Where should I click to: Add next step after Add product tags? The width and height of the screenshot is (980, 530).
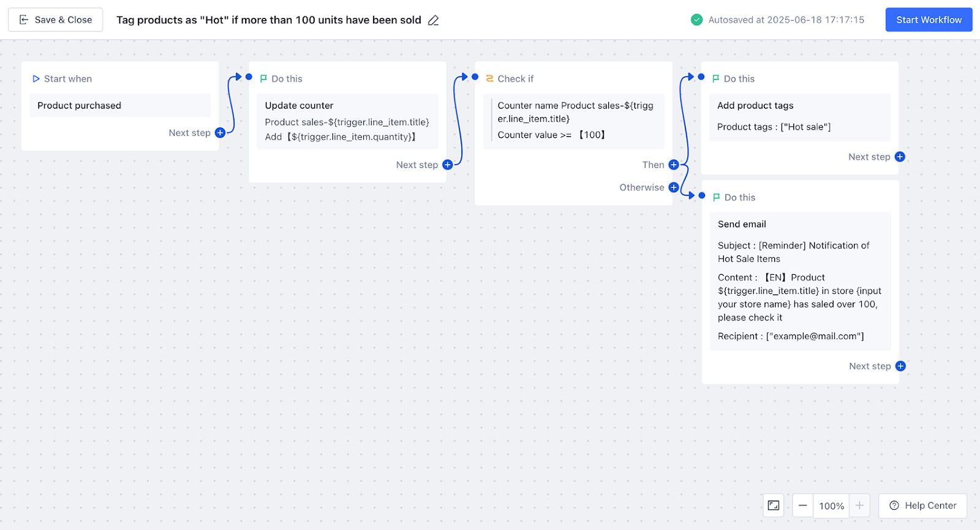click(x=900, y=157)
